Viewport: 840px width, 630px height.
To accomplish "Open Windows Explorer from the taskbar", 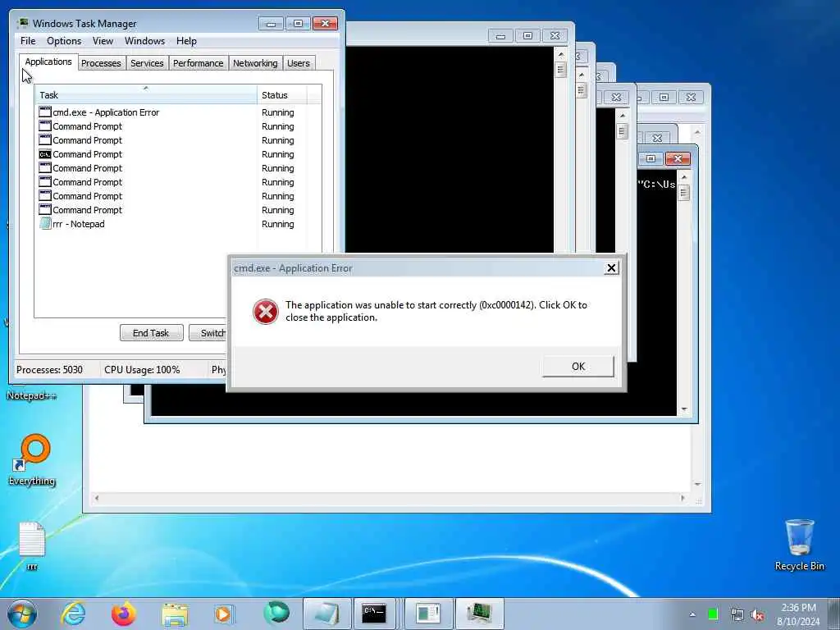I will [175, 614].
